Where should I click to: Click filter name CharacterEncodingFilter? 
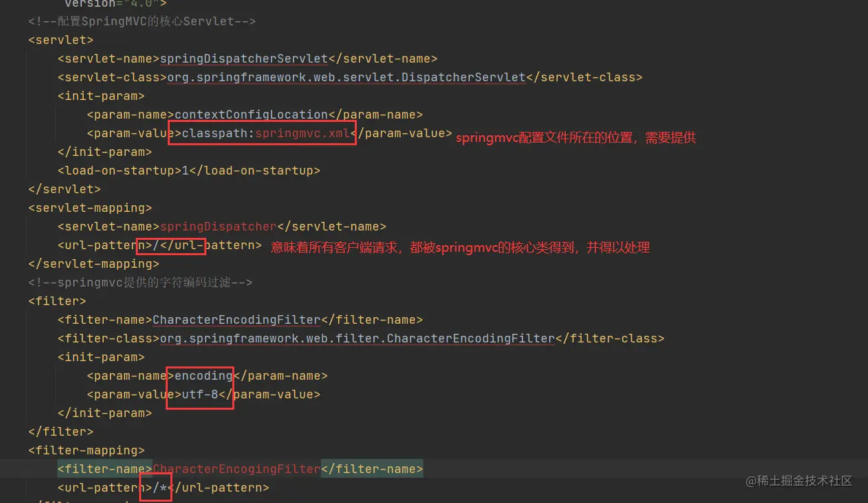coord(237,320)
